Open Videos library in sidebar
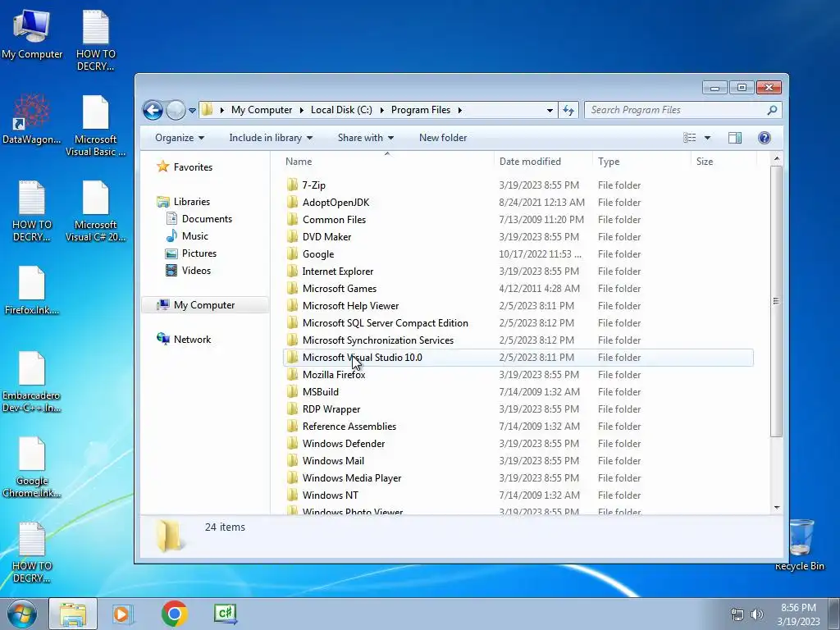This screenshot has height=630, width=840. pos(188,270)
